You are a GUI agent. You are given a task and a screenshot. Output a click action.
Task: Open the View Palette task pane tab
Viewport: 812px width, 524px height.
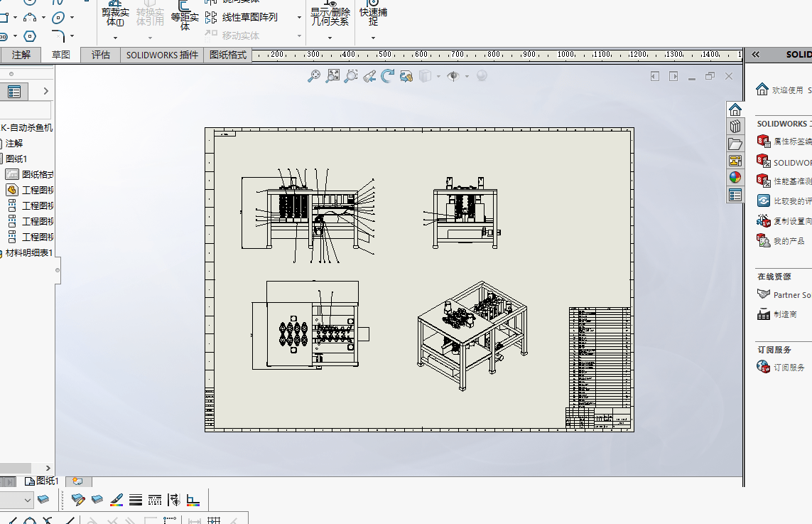[x=735, y=161]
